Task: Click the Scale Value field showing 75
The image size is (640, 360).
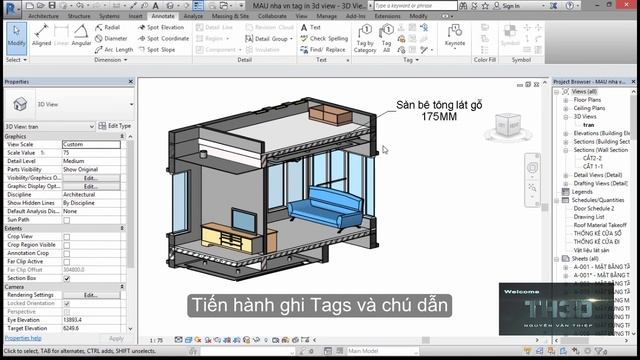Action: (x=91, y=153)
